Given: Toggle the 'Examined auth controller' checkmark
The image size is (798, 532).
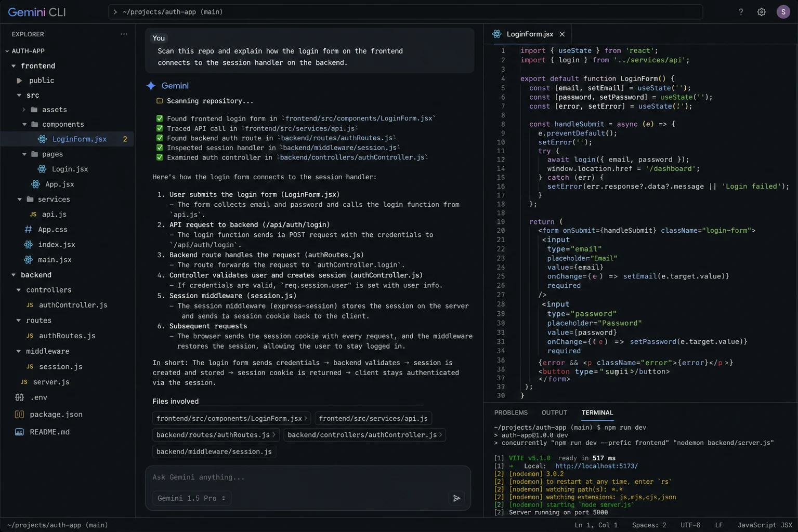Looking at the screenshot, I should click(160, 157).
